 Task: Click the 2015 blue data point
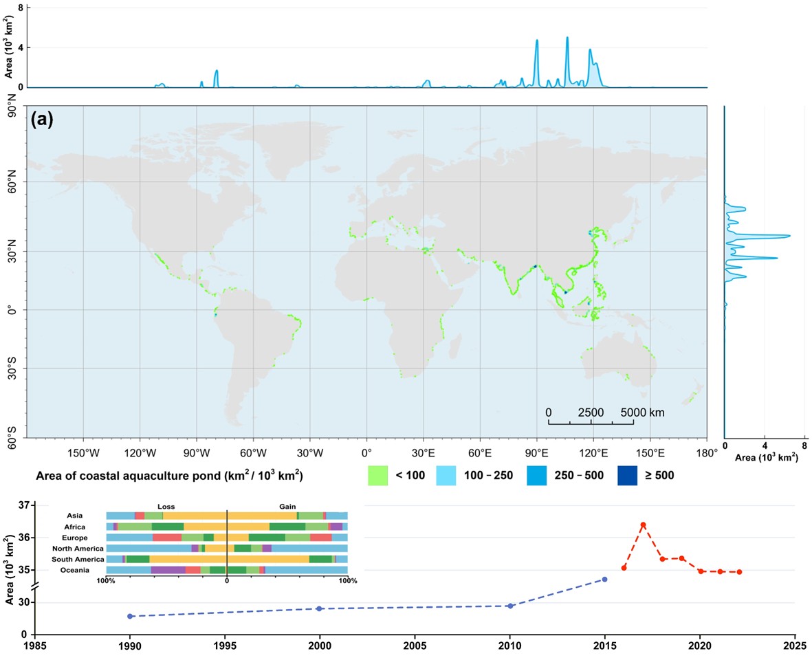[x=605, y=580]
